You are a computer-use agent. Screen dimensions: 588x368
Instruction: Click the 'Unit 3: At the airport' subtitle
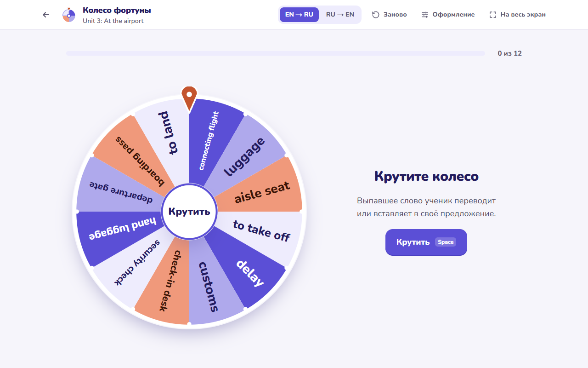[x=113, y=21]
